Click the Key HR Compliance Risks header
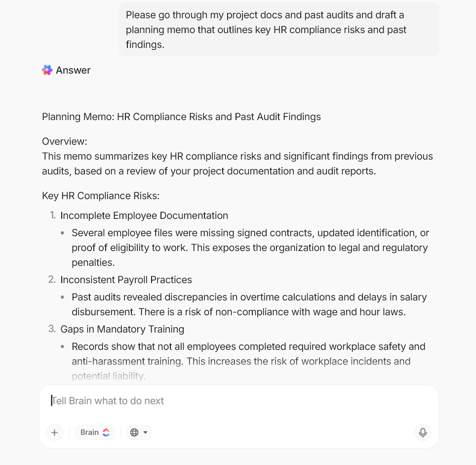The image size is (476, 465). click(101, 196)
